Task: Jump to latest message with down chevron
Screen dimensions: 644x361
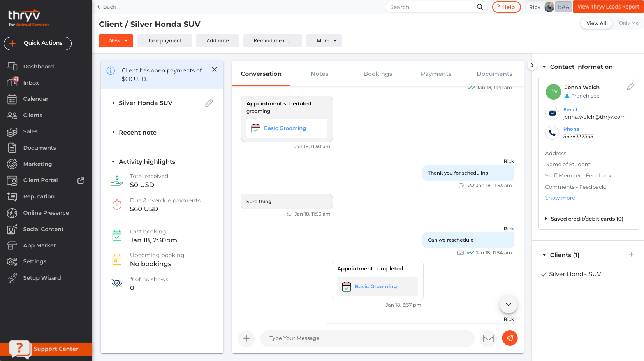Action: (508, 305)
